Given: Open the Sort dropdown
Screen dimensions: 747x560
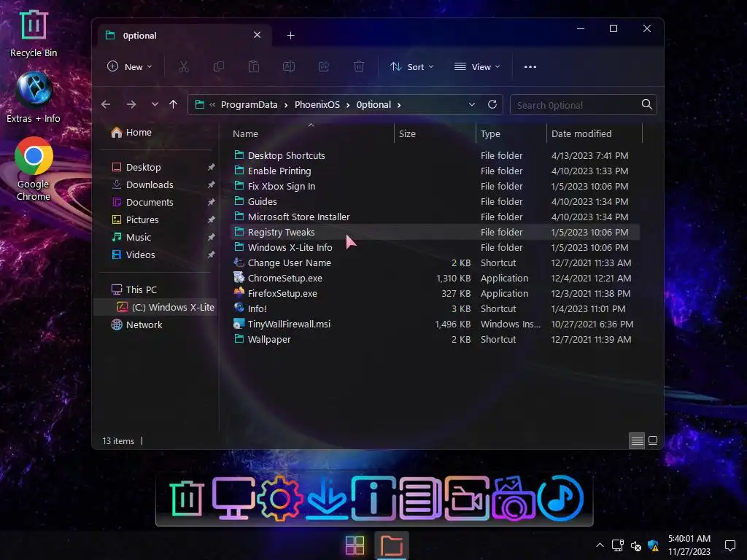Looking at the screenshot, I should coord(411,66).
